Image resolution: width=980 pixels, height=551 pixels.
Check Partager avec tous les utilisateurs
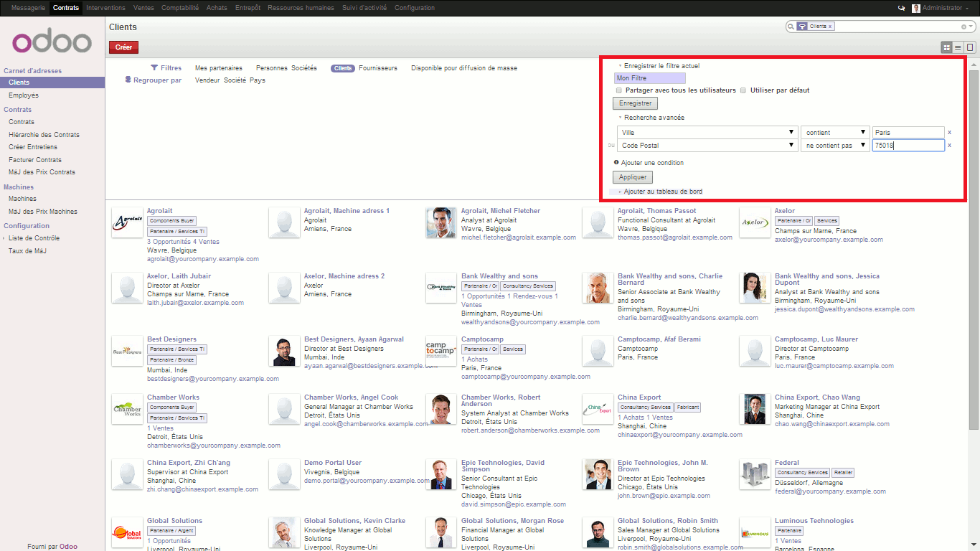point(619,90)
